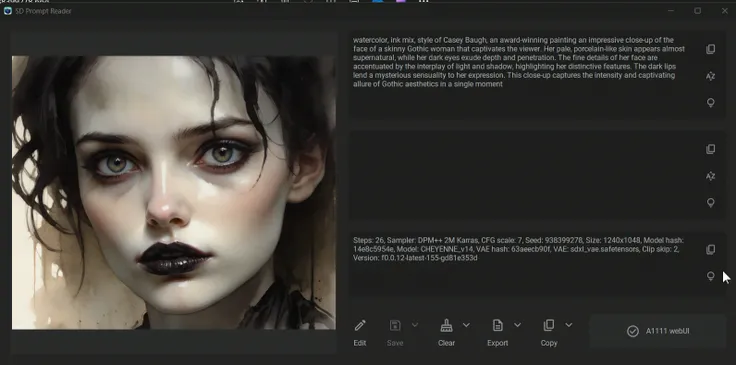The image size is (736, 365).
Task: Toggle view mode lightbulb for negative prompt
Action: pyautogui.click(x=711, y=203)
